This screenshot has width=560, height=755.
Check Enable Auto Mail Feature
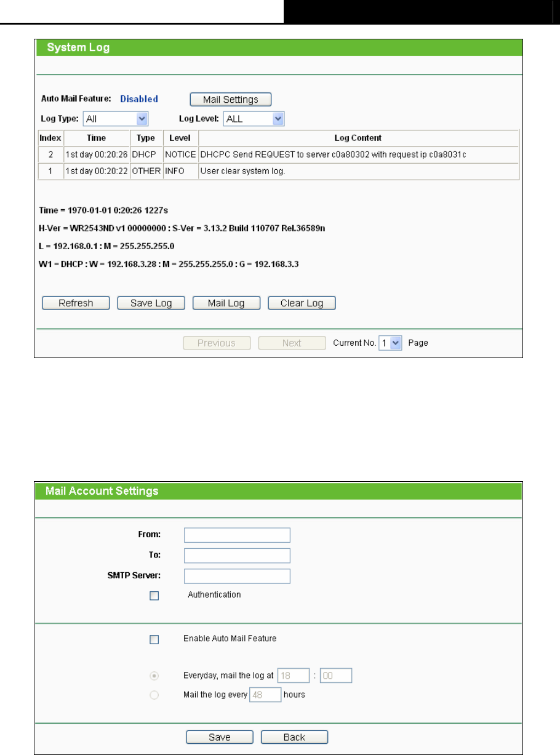click(154, 639)
